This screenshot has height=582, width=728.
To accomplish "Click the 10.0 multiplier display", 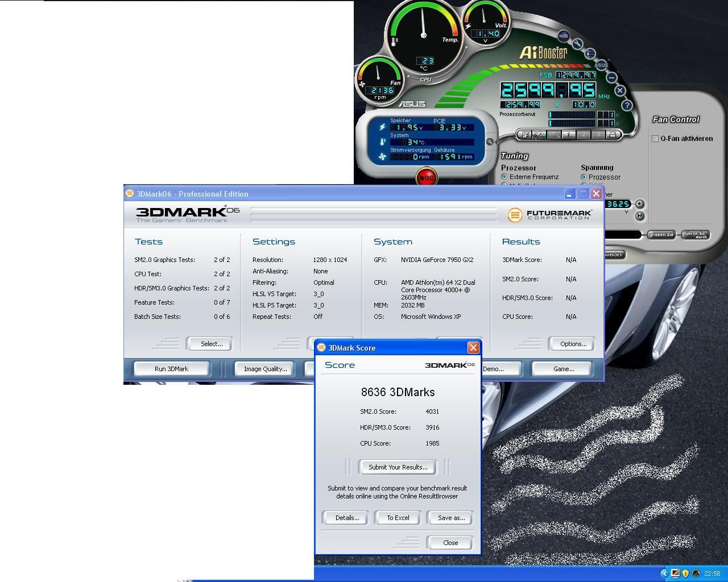I will (584, 105).
